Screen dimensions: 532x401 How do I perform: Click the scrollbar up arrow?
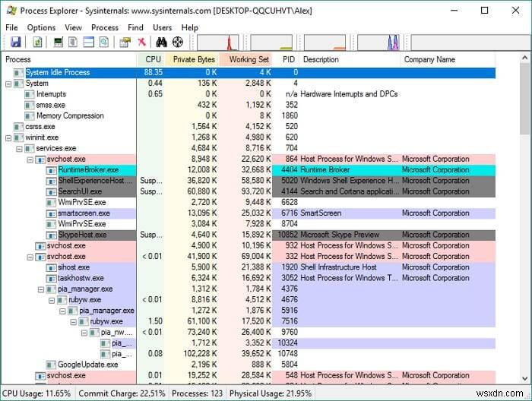point(525,58)
